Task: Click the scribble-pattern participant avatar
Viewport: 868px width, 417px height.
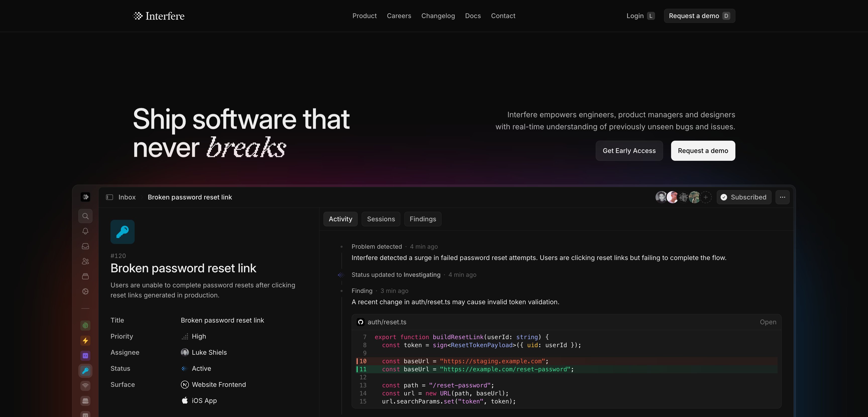Action: point(683,197)
